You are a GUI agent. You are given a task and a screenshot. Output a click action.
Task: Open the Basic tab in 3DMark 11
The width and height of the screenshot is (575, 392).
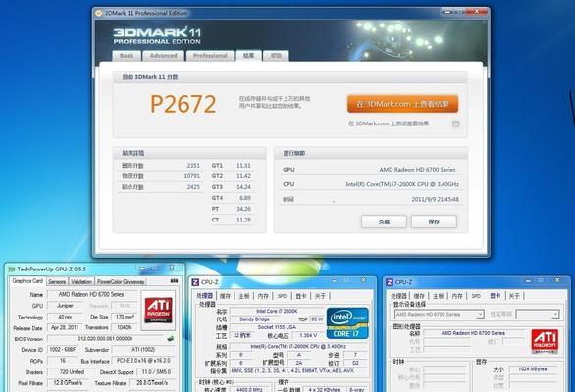[127, 56]
